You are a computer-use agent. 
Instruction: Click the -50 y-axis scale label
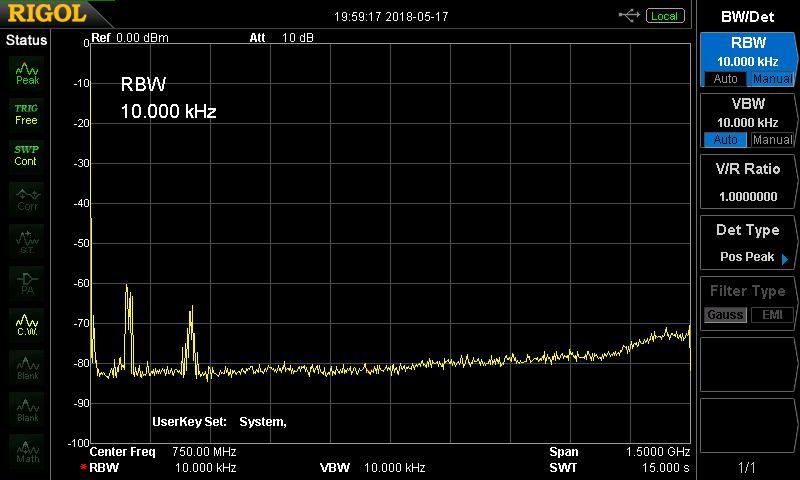click(x=82, y=243)
